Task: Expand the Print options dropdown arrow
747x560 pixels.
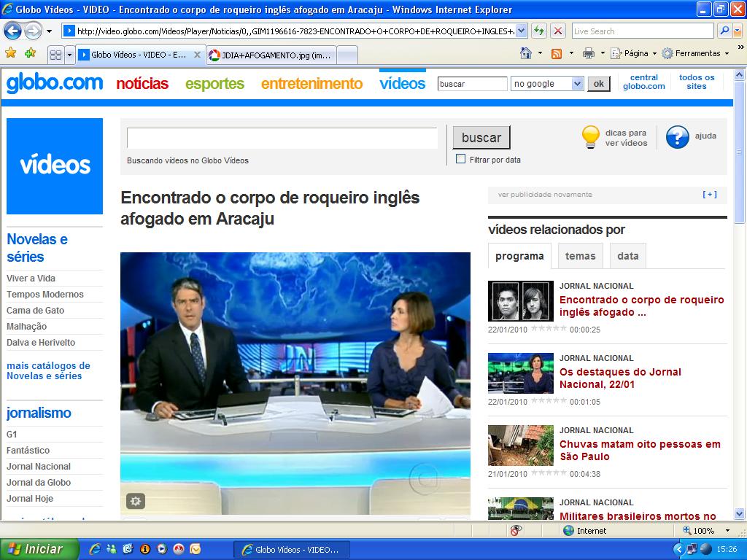Action: click(x=603, y=53)
